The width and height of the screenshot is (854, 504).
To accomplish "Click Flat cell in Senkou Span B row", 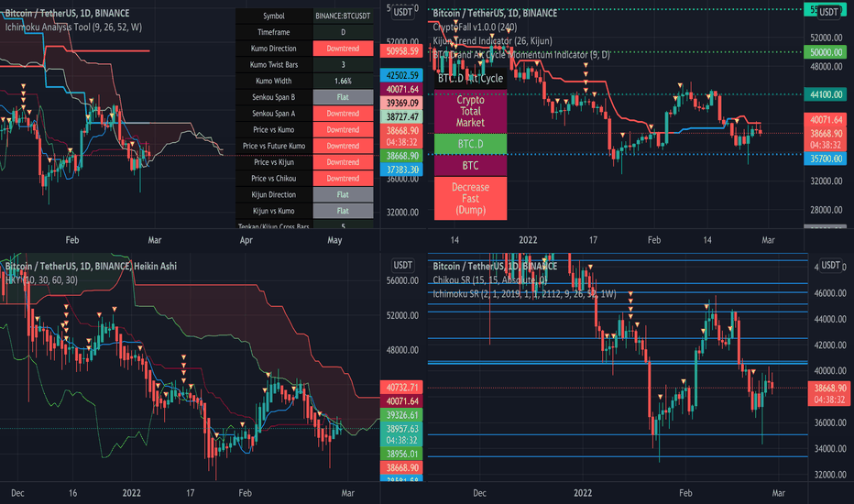I will tap(343, 97).
